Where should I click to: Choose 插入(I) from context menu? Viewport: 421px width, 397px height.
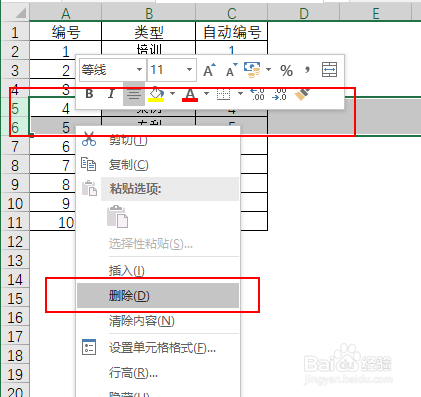point(158,270)
